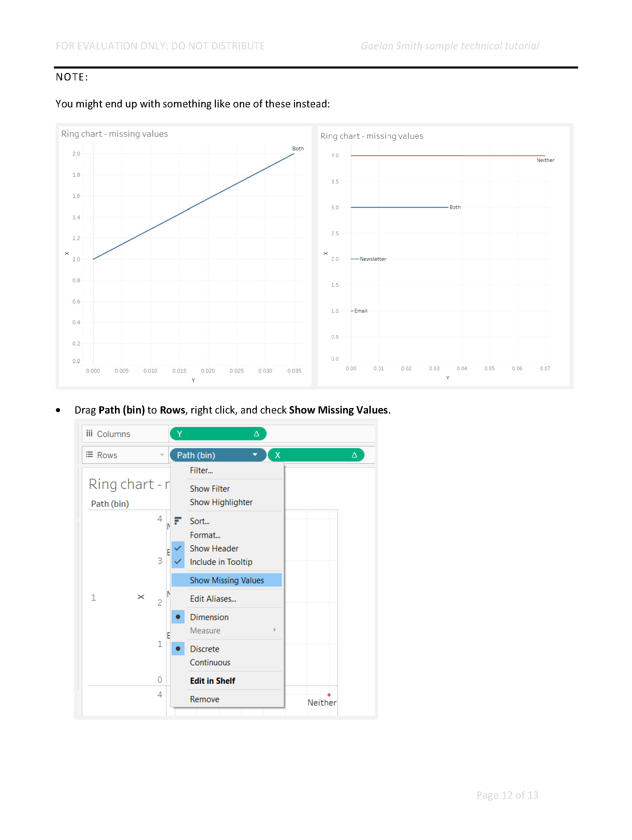Open the Path (bin) pill dropdown arrow
Viewport: 632px width, 840px height.
(x=255, y=454)
